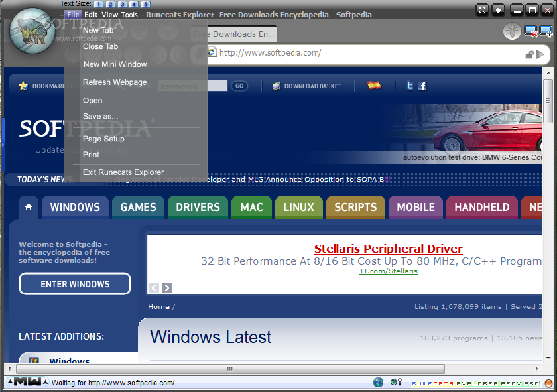This screenshot has height=392, width=557.
Task: Open the Edit menu
Action: (91, 15)
